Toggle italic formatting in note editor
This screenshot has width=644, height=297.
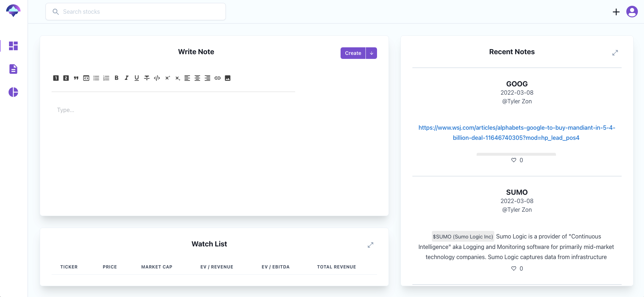tap(127, 78)
